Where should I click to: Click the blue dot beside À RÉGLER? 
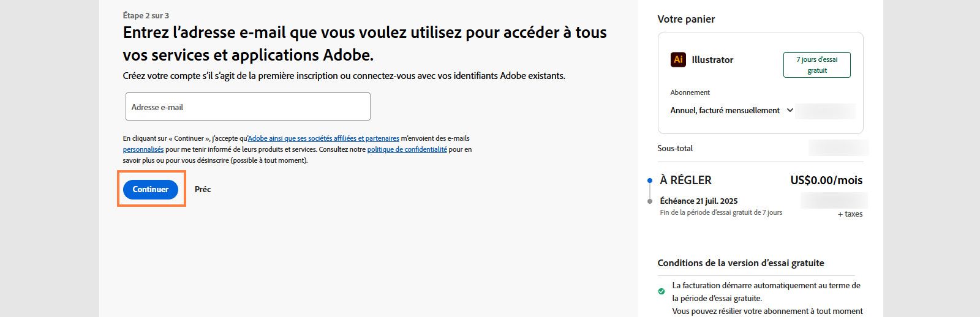650,181
